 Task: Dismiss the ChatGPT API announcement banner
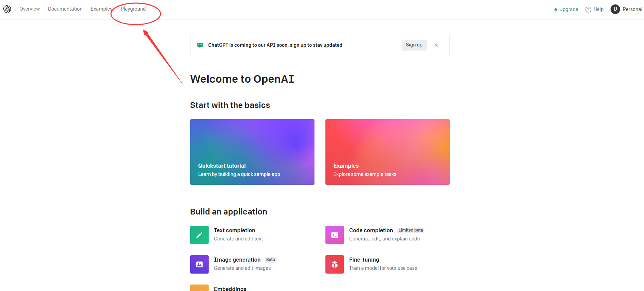tap(436, 45)
